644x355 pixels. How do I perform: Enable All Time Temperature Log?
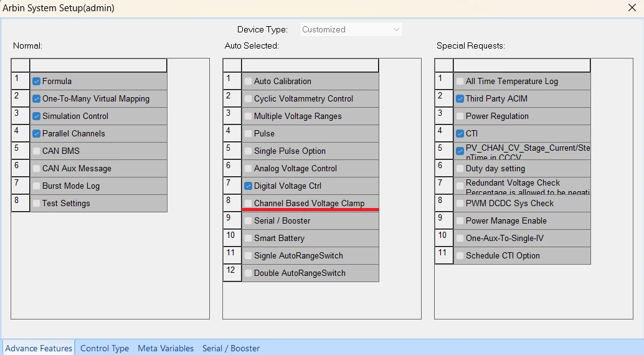pyautogui.click(x=460, y=82)
